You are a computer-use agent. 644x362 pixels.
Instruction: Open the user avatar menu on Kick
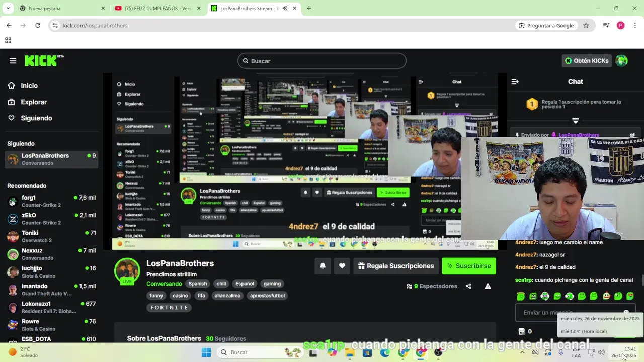[x=621, y=61]
